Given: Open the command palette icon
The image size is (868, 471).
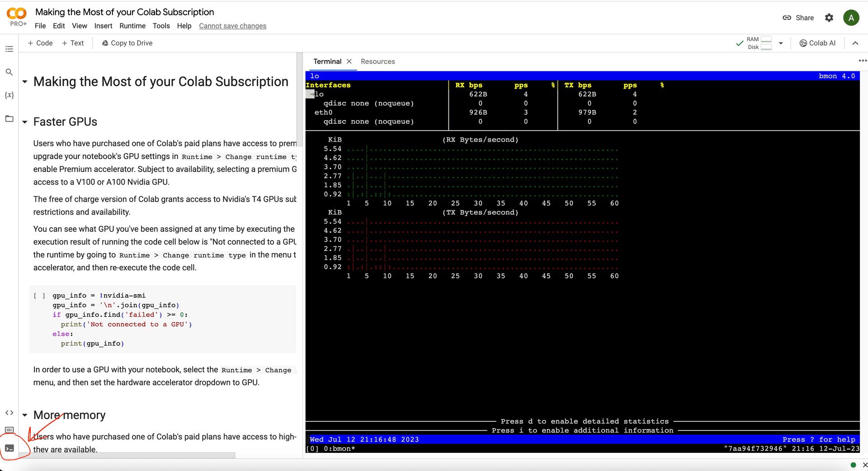Looking at the screenshot, I should click(x=9, y=430).
